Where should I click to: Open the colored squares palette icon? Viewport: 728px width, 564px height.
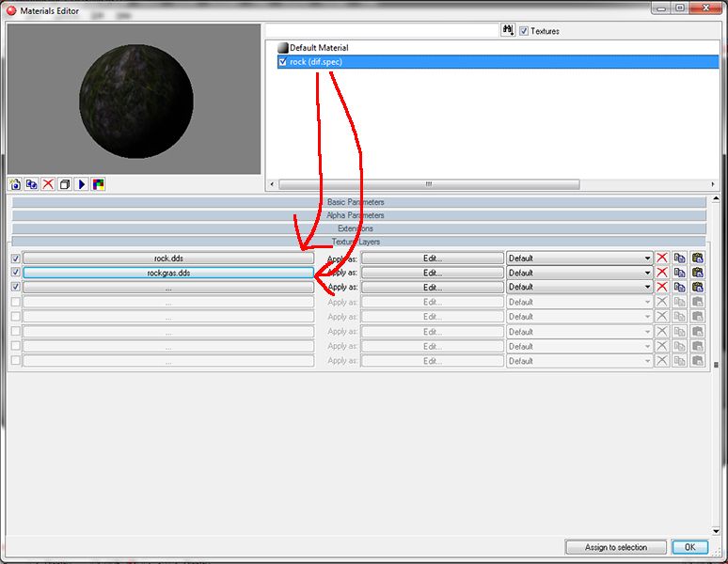click(x=99, y=184)
